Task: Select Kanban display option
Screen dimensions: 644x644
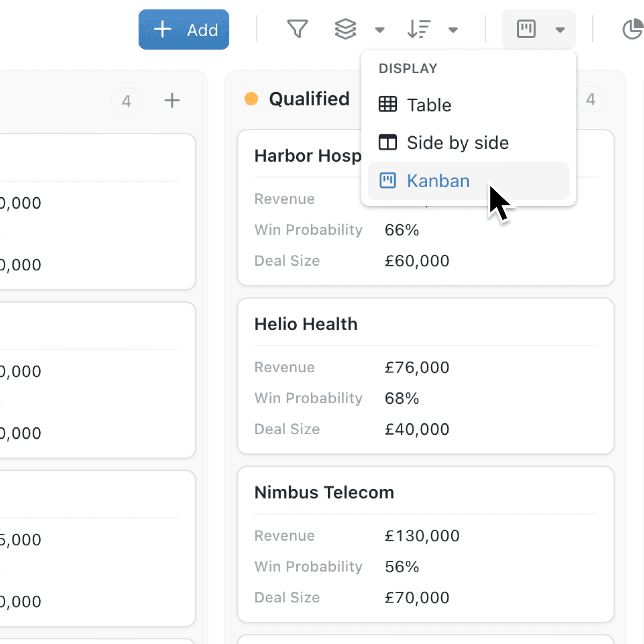Action: [469, 181]
